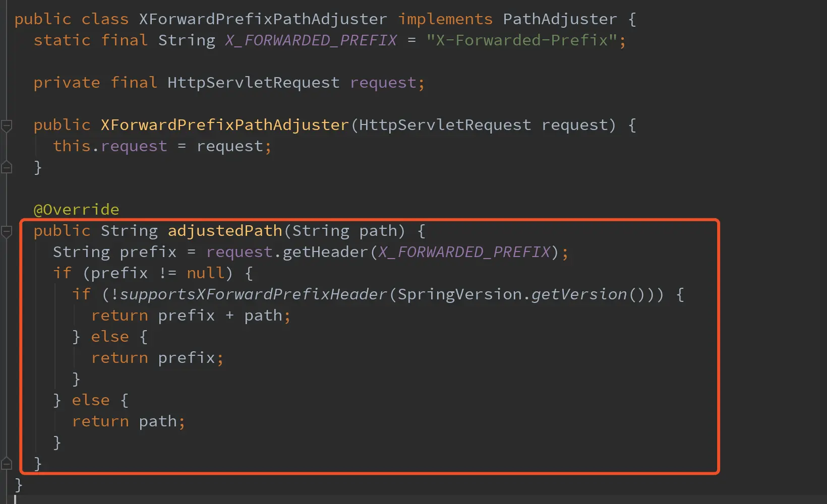The image size is (827, 504).
Task: Click the supportsXForwardPrefixHeader method call
Action: coord(253,294)
